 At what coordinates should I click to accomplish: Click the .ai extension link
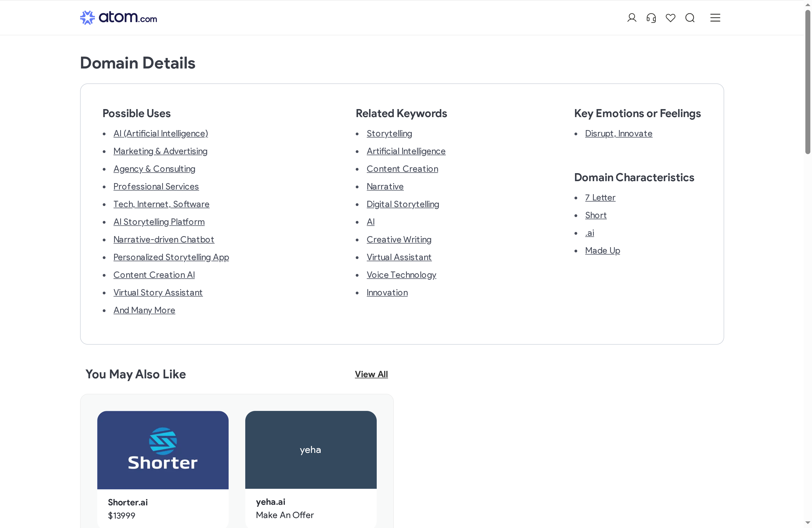(589, 233)
